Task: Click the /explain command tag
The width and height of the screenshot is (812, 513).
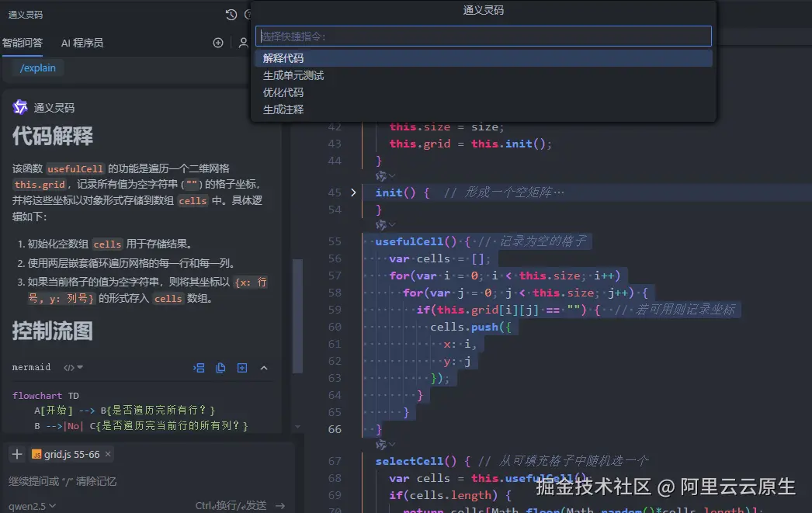Action: [37, 68]
